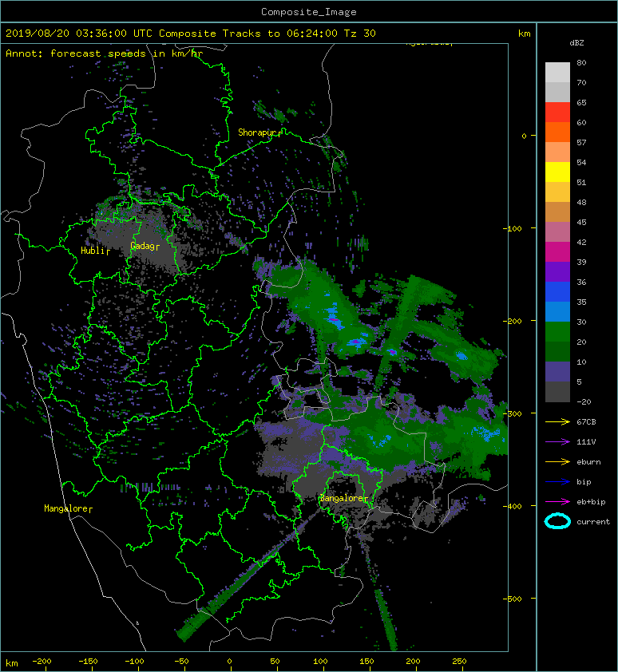This screenshot has height=672, width=618.
Task: Click the dark green 20 dBZ color swatch
Action: coord(557,351)
